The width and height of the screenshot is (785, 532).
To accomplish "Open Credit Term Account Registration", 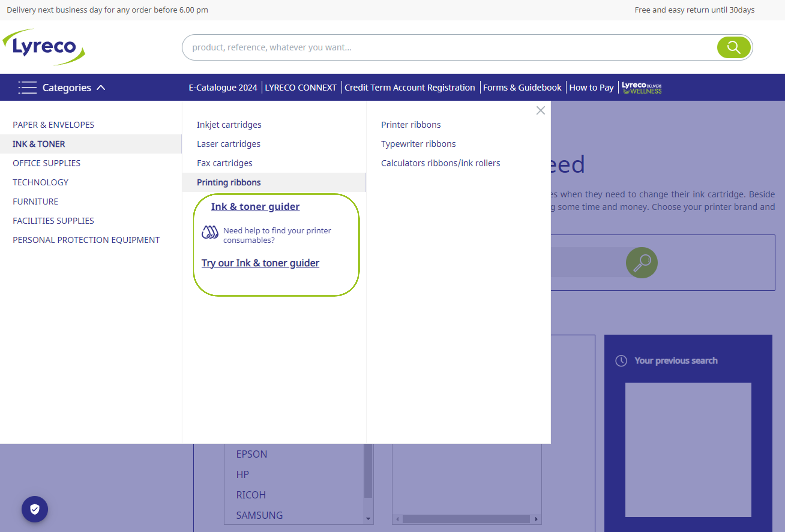I will (409, 87).
